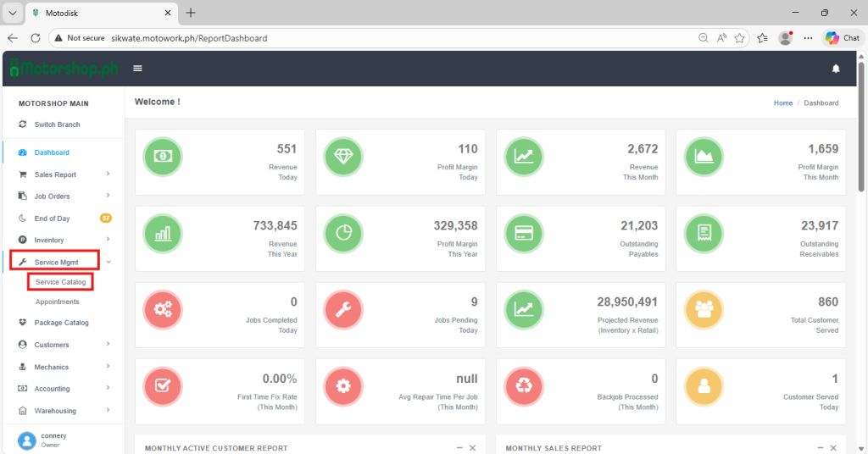Click the Jobs Pending wrench icon
This screenshot has width=868, height=454.
tap(342, 309)
